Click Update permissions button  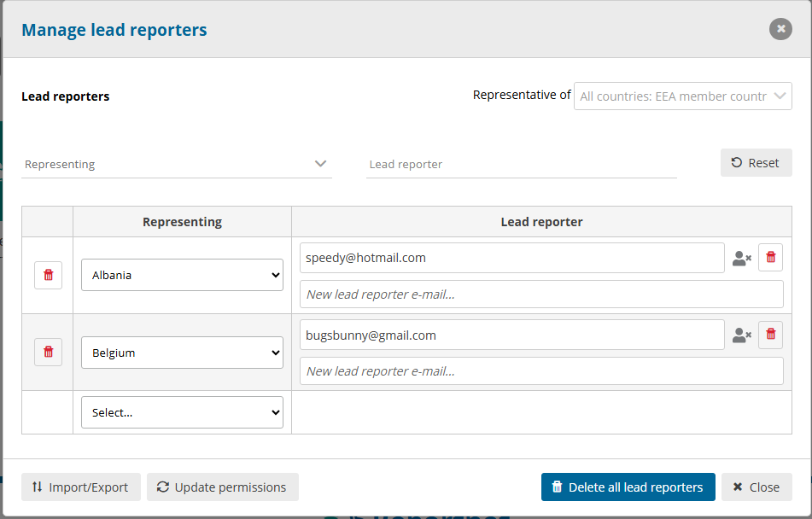click(222, 487)
